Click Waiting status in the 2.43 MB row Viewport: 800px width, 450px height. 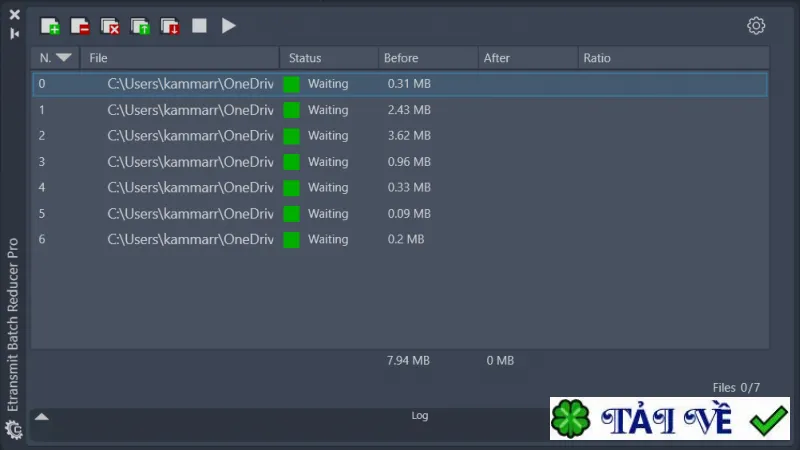pos(328,110)
